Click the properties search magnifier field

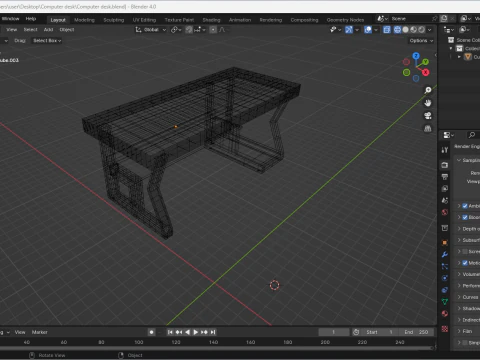pyautogui.click(x=473, y=135)
